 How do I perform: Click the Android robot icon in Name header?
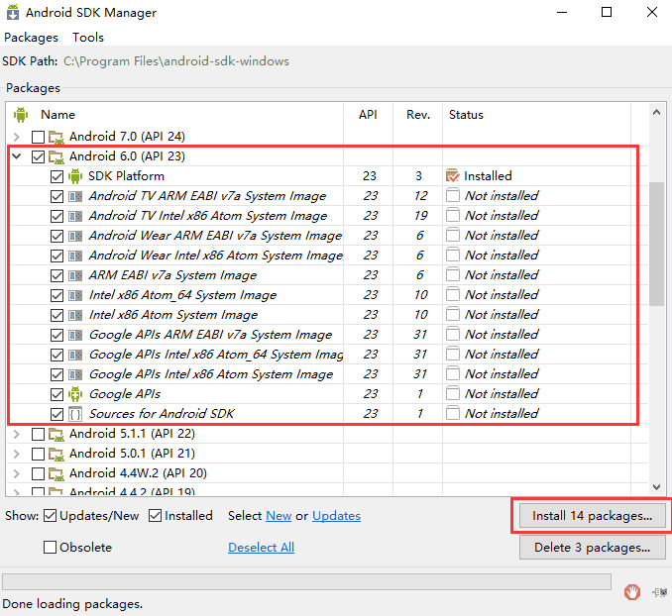[x=20, y=115]
